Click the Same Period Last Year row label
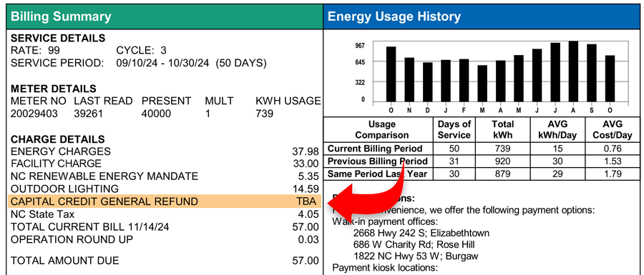This screenshot has width=644, height=275. click(x=377, y=174)
